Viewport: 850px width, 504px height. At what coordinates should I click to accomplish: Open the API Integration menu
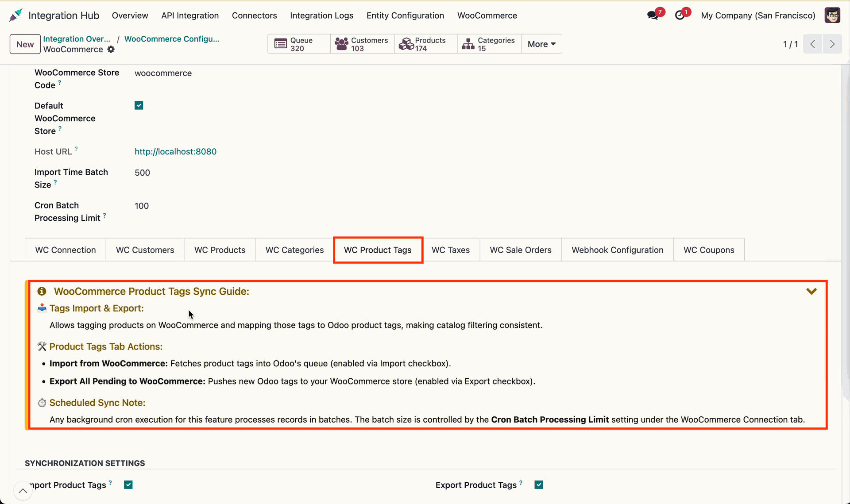[190, 15]
